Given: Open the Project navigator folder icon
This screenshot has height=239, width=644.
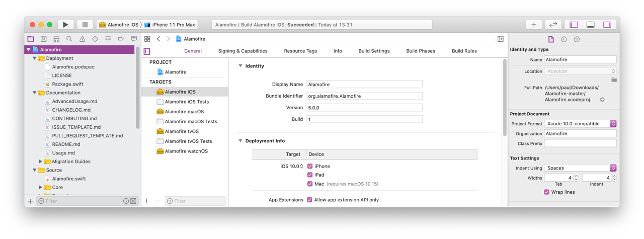Looking at the screenshot, I should point(31,39).
